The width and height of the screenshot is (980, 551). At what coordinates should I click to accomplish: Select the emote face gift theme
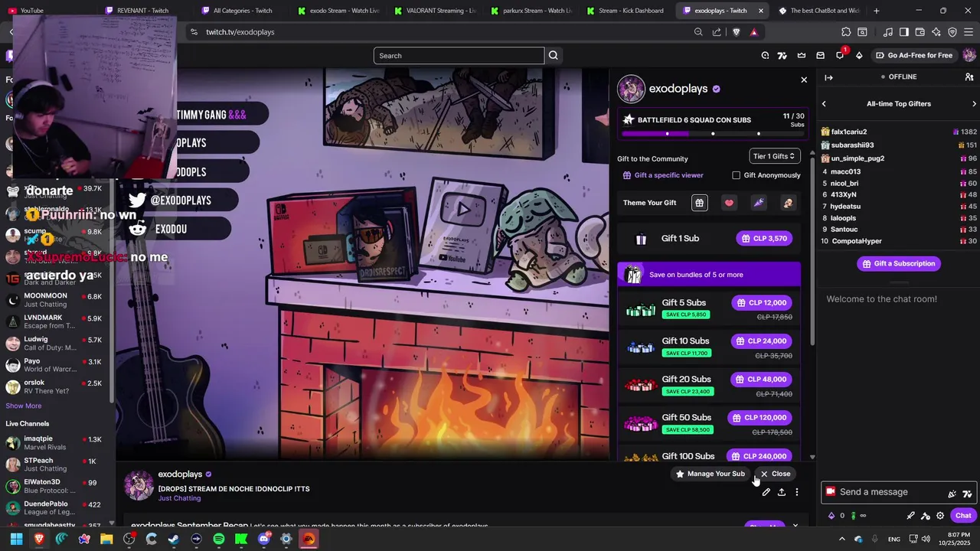[x=788, y=203]
